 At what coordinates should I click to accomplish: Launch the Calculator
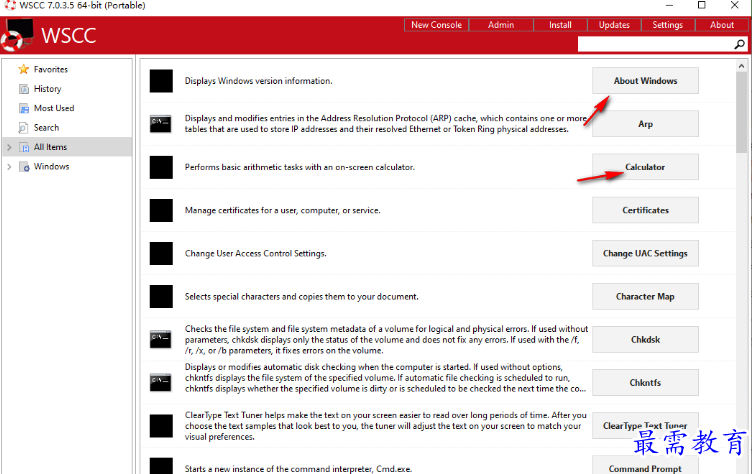pyautogui.click(x=645, y=167)
